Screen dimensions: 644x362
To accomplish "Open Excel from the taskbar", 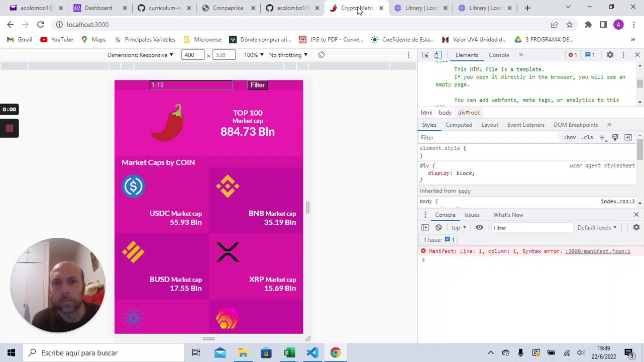I will [289, 353].
